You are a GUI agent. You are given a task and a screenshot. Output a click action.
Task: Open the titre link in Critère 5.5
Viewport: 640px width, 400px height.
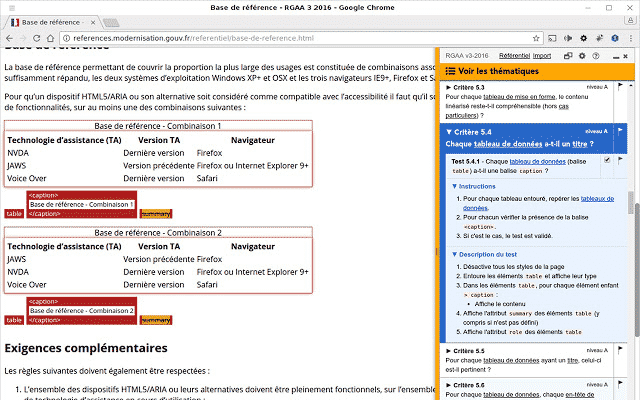pos(572,360)
